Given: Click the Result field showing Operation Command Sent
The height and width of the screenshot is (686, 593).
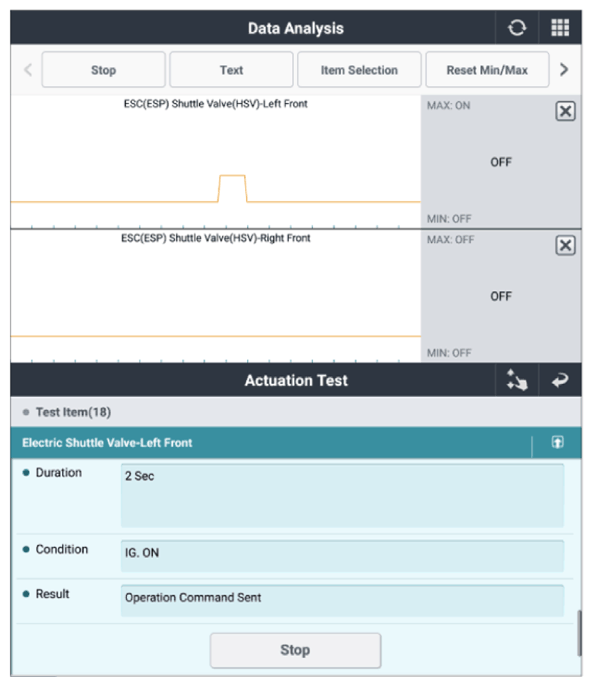Looking at the screenshot, I should 342,600.
